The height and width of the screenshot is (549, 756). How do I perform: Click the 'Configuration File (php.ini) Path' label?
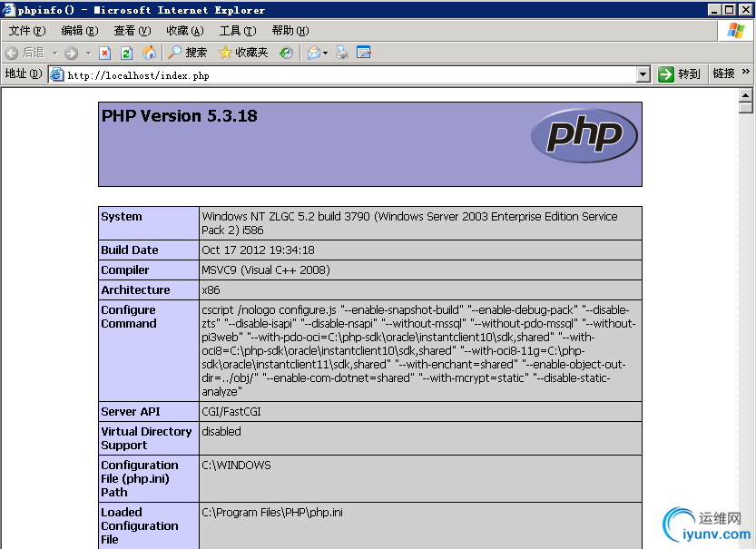(140, 478)
